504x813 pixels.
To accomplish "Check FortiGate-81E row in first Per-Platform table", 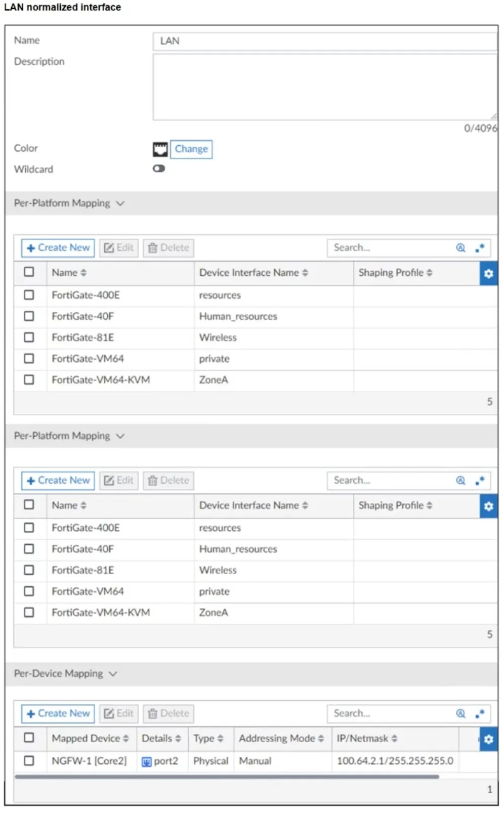I will pos(29,337).
